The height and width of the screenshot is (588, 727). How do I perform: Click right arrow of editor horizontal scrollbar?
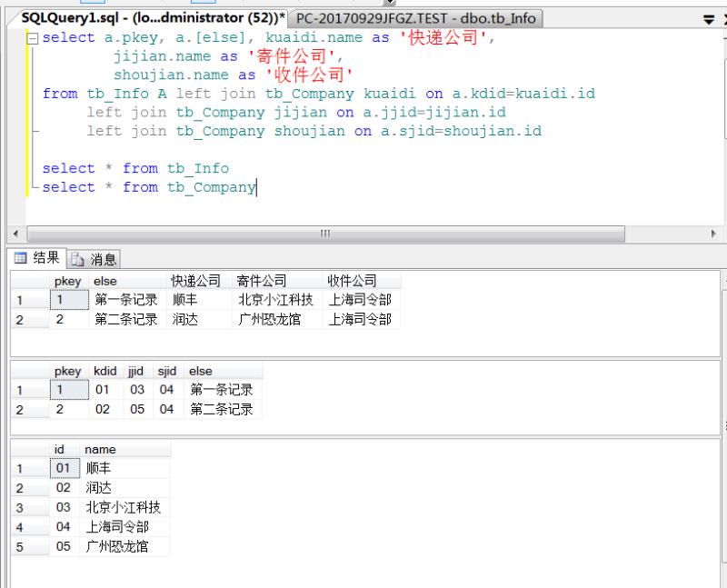coord(713,234)
